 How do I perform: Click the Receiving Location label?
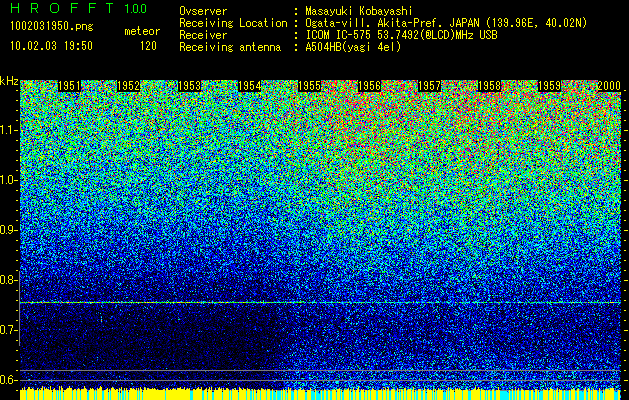[233, 23]
